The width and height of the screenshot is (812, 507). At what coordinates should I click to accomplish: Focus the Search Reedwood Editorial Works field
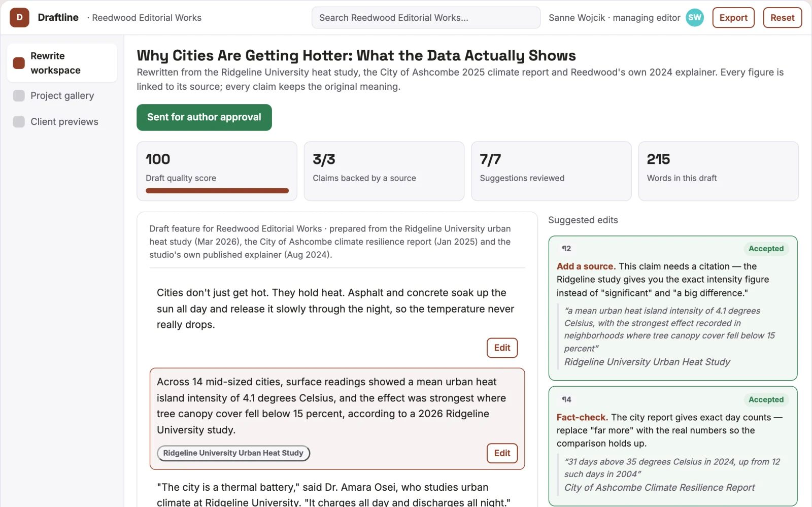[x=426, y=18]
